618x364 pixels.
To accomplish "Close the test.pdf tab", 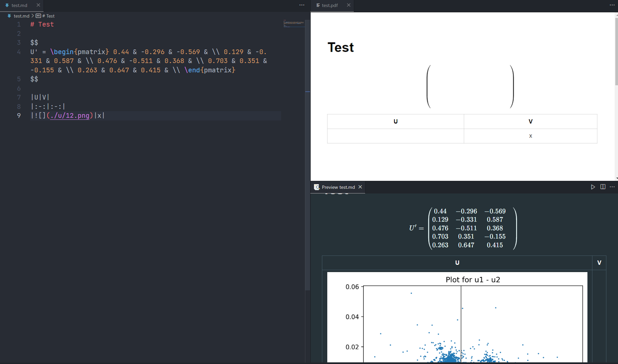I will point(349,5).
